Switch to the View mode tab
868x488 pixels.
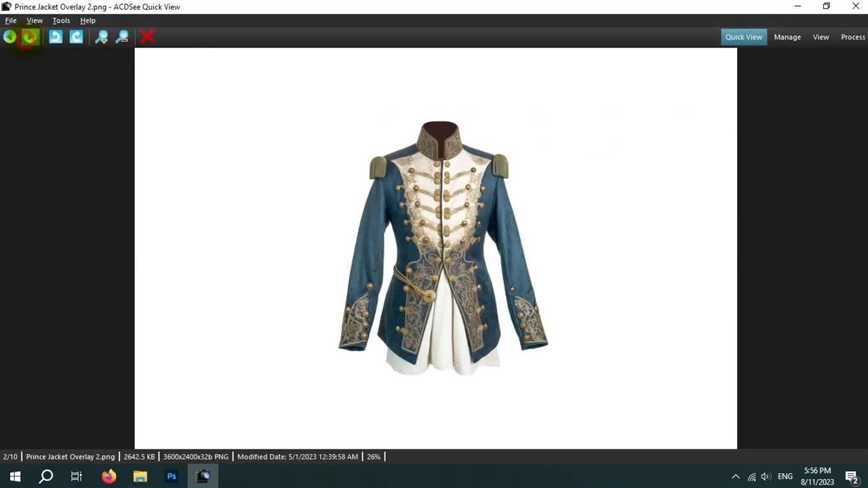(821, 37)
